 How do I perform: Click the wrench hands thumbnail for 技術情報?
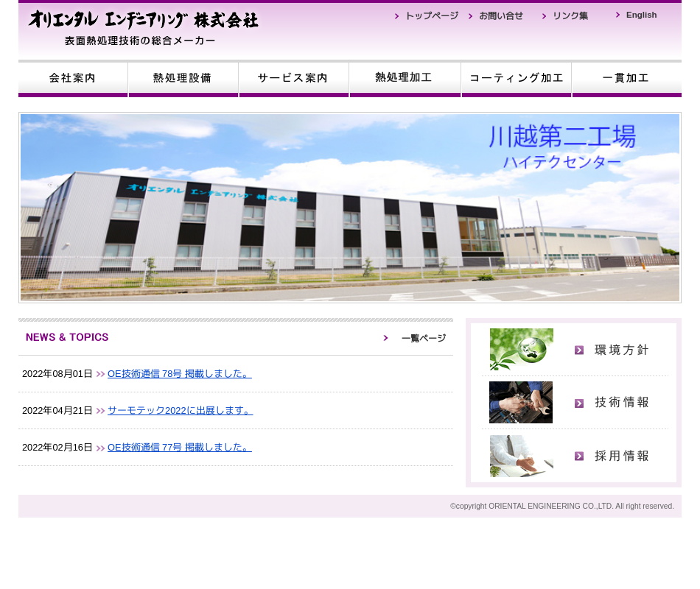[521, 403]
